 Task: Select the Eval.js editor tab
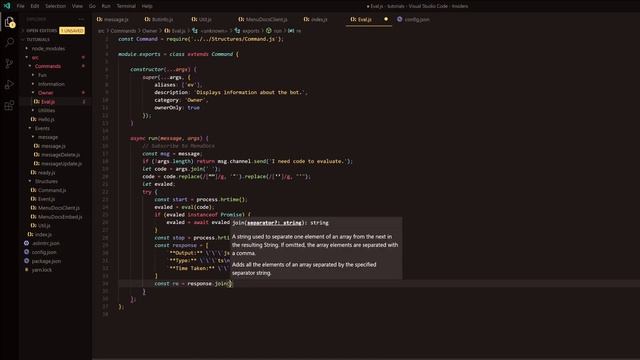tap(364, 19)
